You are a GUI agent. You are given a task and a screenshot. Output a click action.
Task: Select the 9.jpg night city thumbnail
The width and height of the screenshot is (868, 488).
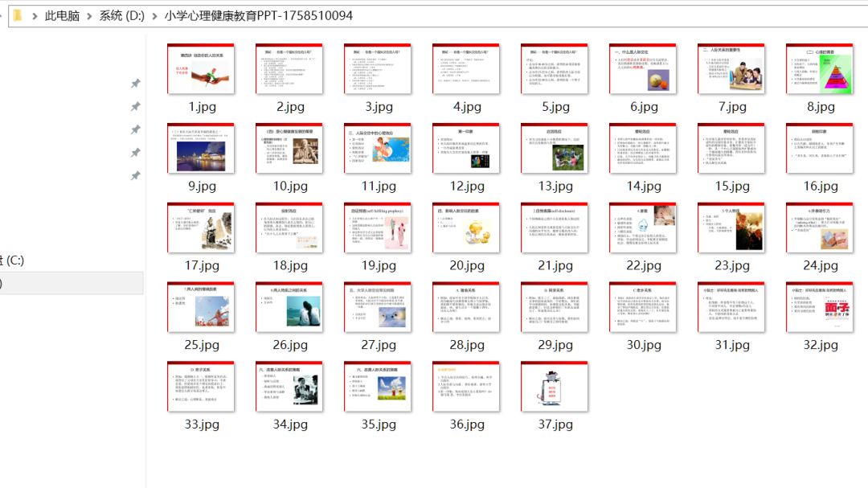pyautogui.click(x=201, y=148)
